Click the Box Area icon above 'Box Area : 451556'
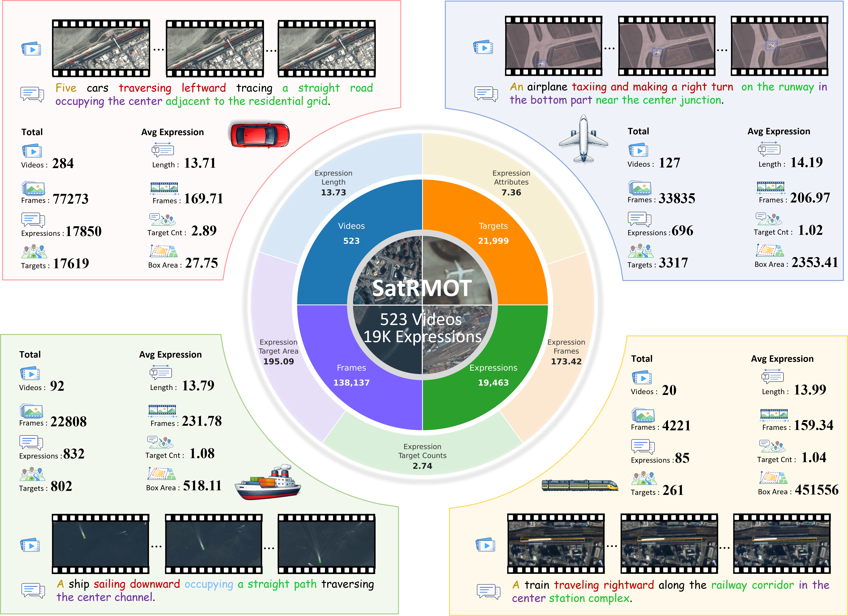Screen dimensions: 848x616 click(773, 478)
